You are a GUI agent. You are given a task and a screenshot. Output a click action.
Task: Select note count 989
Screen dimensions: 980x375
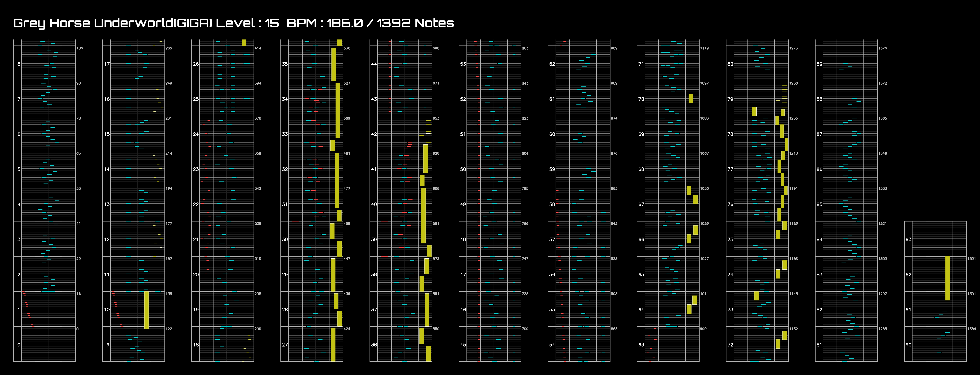pos(614,48)
